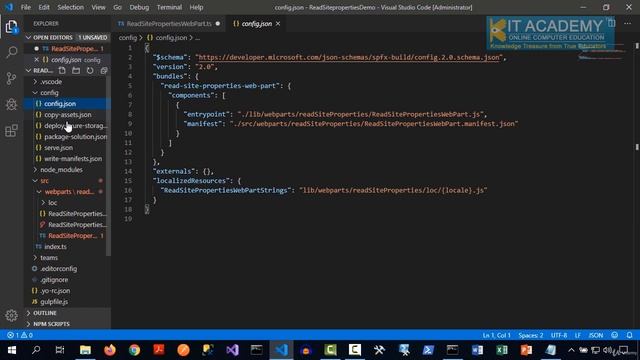
Task: Open the File menu
Action: [26, 7]
